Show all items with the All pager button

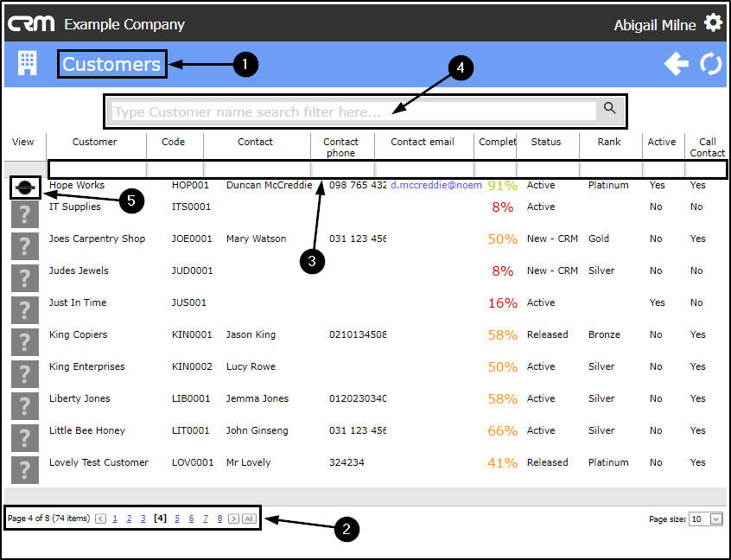249,519
